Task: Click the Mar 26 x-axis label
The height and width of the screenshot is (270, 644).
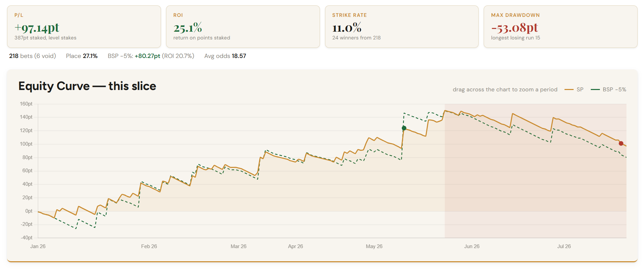Action: 238,246
